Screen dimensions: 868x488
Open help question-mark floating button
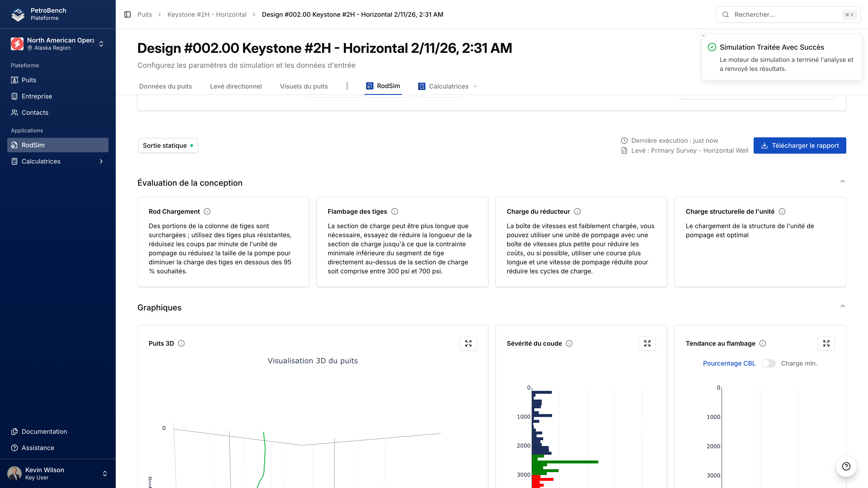pos(846,466)
